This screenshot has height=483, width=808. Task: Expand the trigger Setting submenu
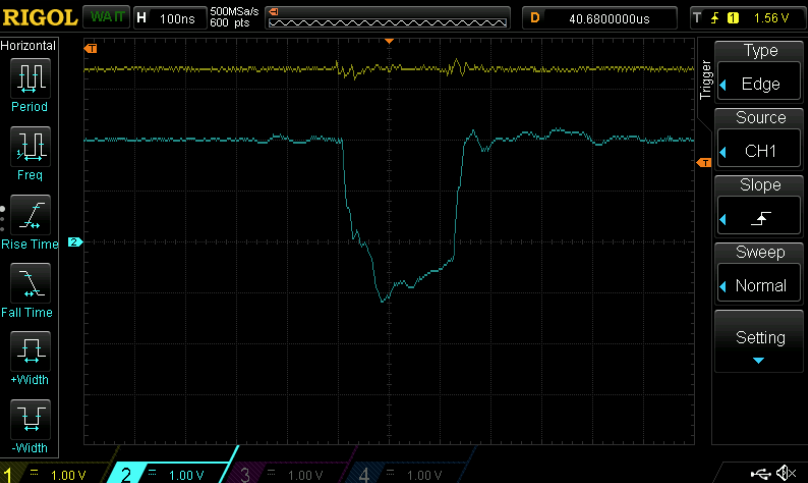(759, 343)
